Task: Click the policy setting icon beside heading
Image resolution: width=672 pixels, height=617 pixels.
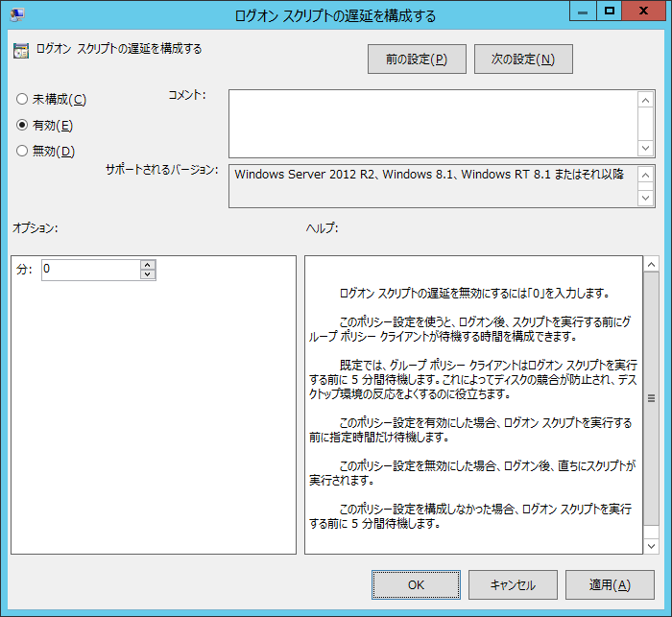Action: point(20,51)
